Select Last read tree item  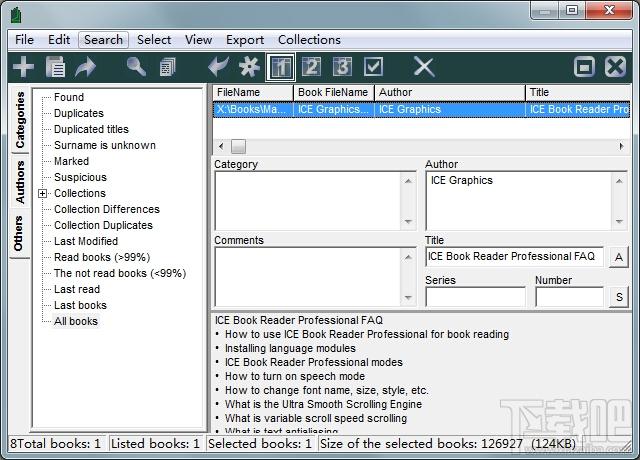[77, 289]
